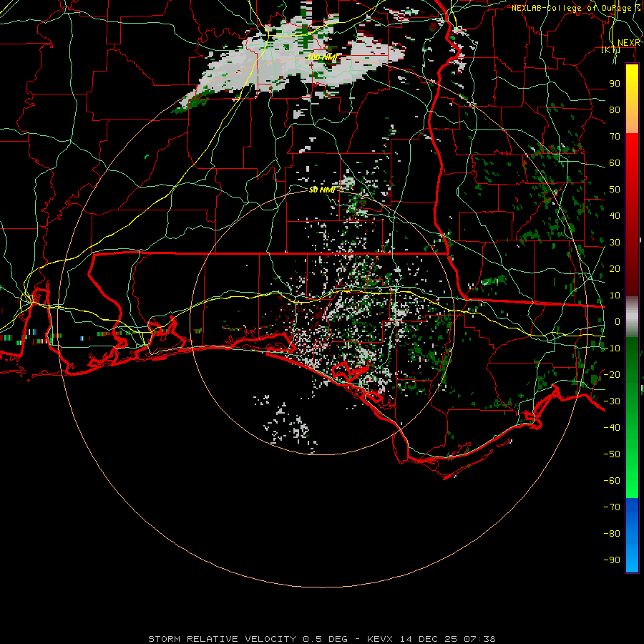Viewport: 644px width, 644px height.
Task: Click the gray zero-velocity segment of color bar
Action: click(x=632, y=317)
